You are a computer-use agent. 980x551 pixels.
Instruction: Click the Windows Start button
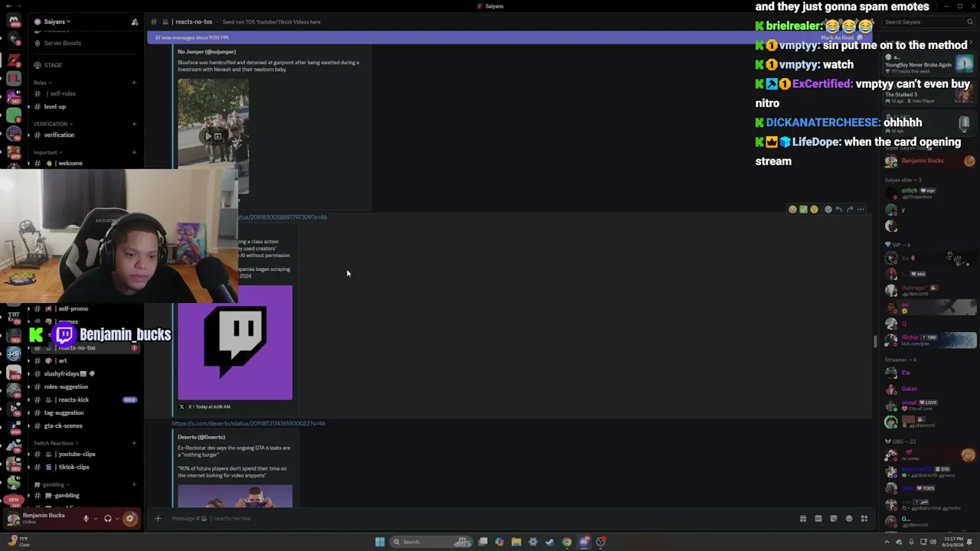380,542
